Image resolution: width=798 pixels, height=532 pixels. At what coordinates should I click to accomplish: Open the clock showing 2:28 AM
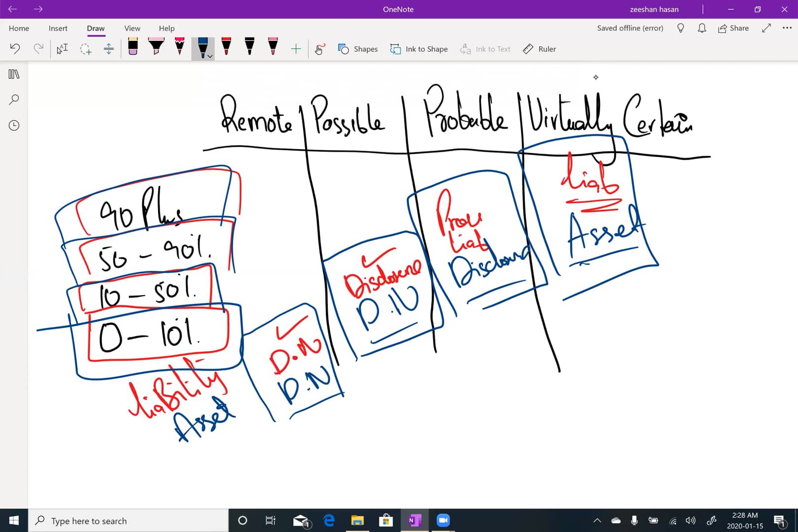pyautogui.click(x=745, y=521)
